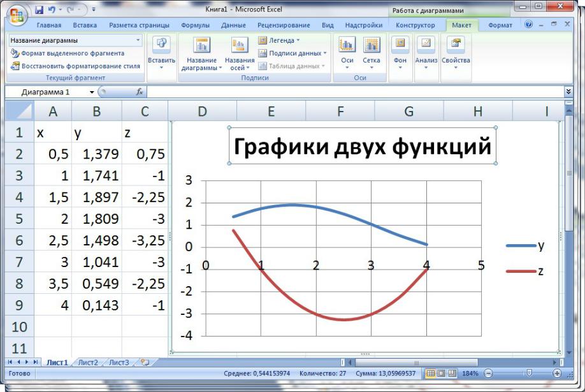Switch to Normal view in status bar

pos(431,374)
